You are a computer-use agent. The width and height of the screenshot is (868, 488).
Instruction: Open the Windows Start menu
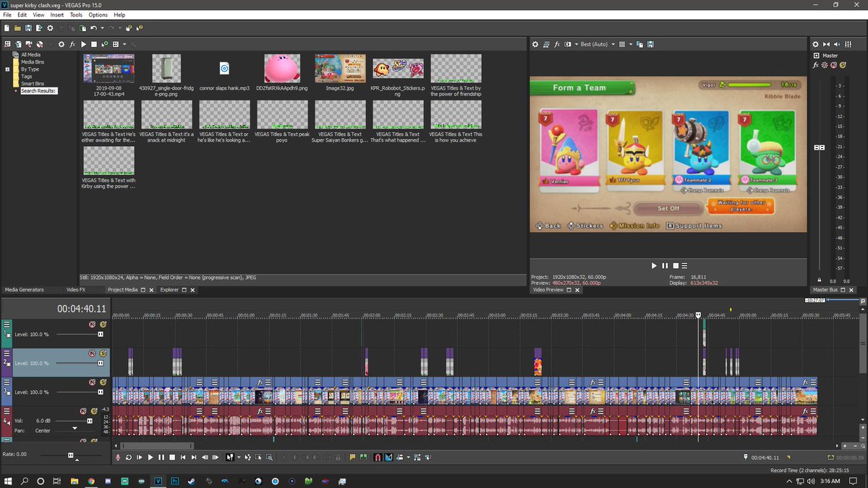point(9,481)
